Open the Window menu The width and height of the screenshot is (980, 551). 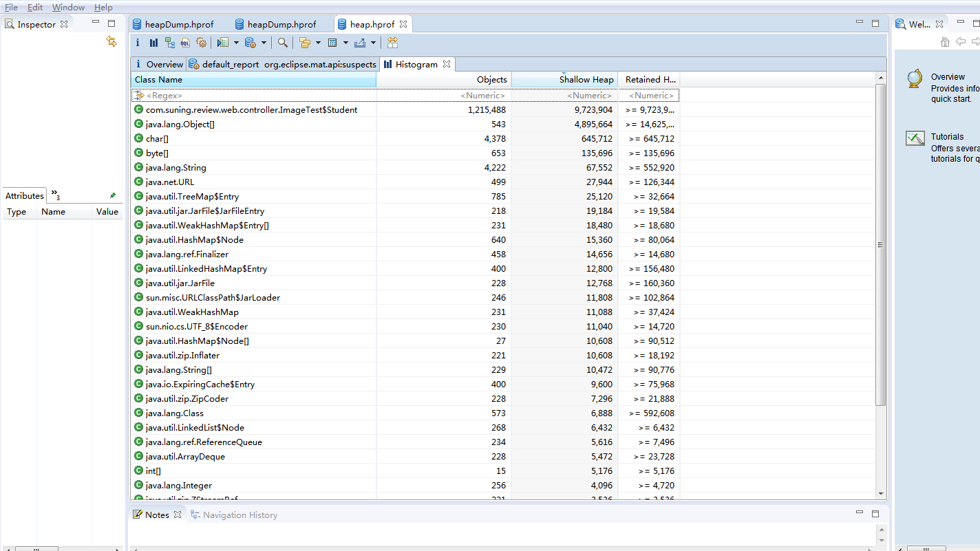click(x=68, y=7)
